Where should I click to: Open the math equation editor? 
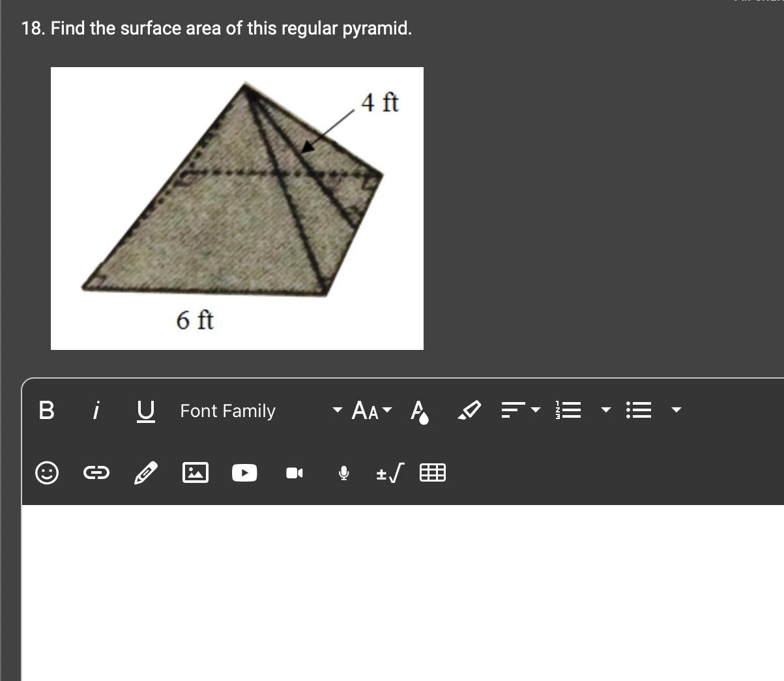388,473
